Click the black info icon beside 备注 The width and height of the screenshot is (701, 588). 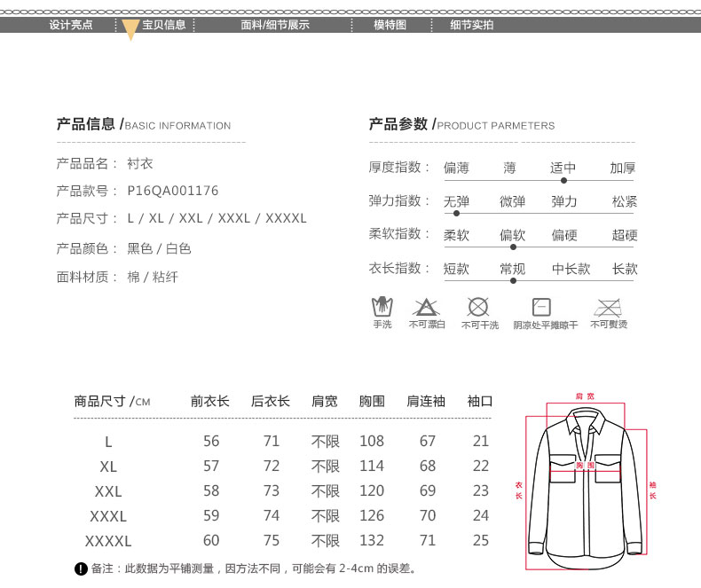[81, 568]
